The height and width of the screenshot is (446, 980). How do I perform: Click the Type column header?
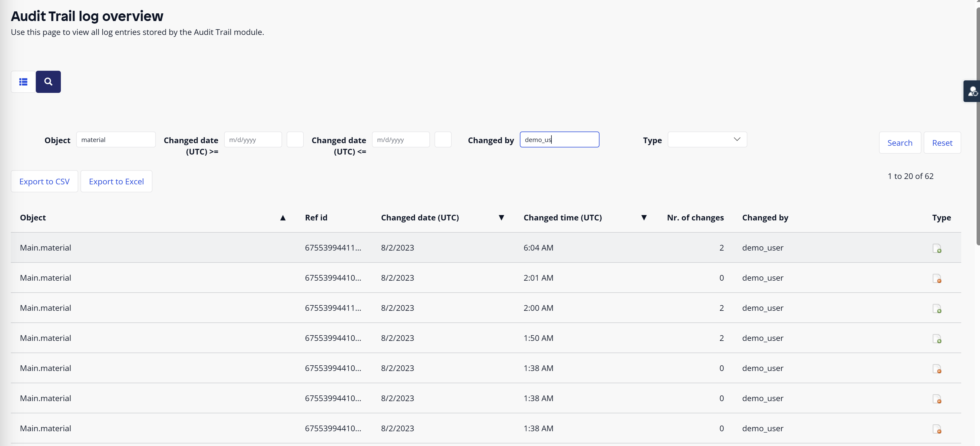point(941,218)
